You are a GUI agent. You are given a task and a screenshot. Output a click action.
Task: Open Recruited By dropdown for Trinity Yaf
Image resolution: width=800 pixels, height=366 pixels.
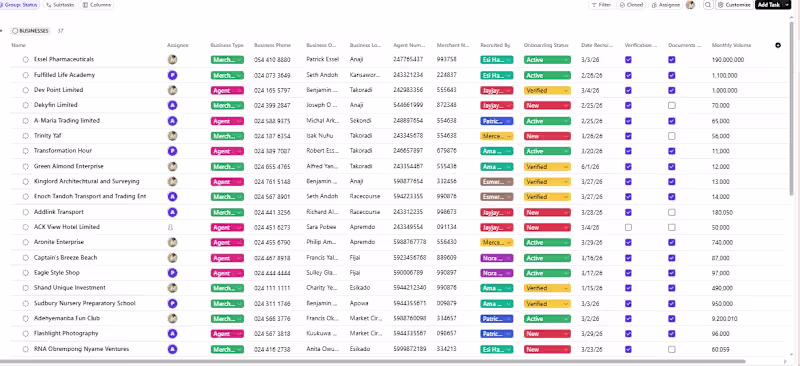pyautogui.click(x=496, y=136)
